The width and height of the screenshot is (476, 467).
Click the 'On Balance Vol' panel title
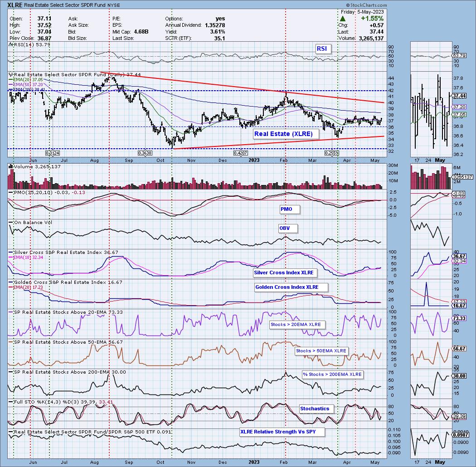(31, 223)
